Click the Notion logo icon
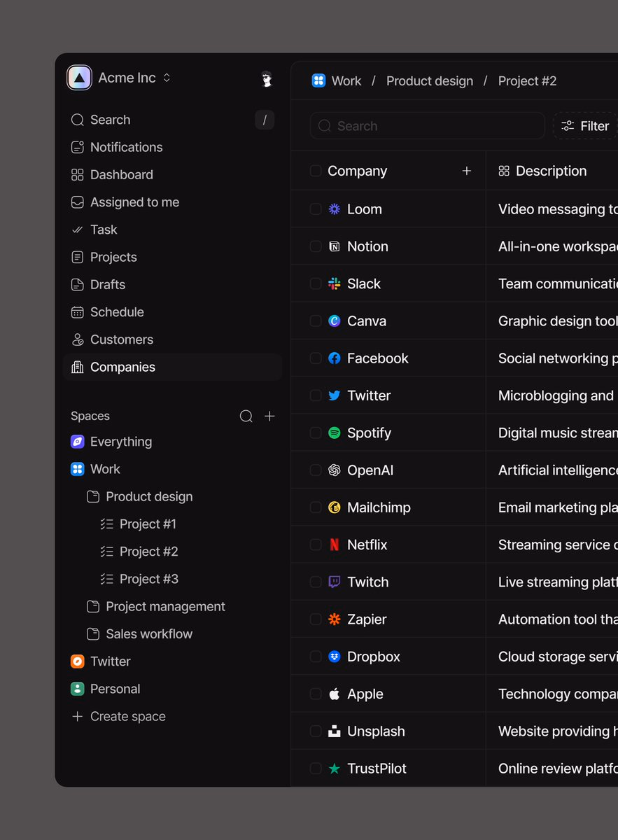The width and height of the screenshot is (618, 840). tap(335, 246)
